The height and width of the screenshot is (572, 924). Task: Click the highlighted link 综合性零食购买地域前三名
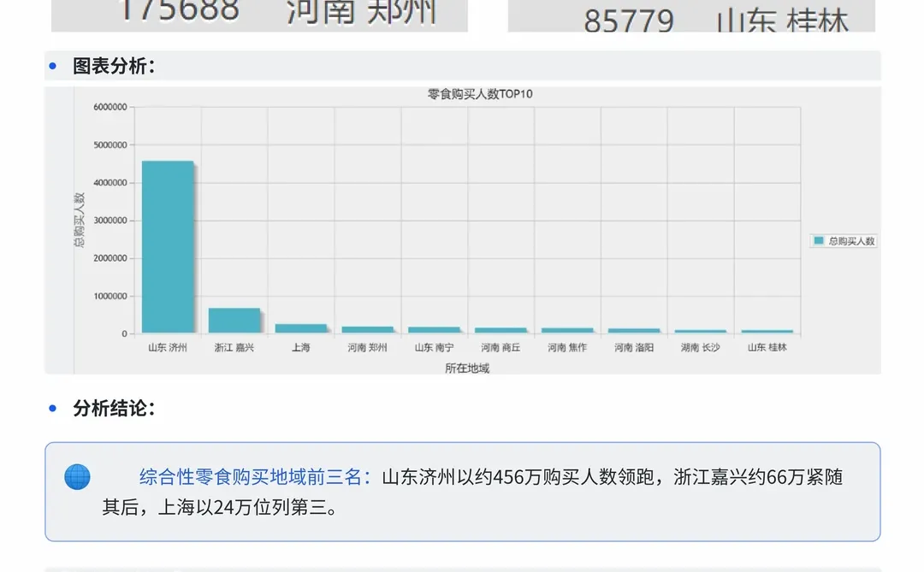[x=251, y=476]
